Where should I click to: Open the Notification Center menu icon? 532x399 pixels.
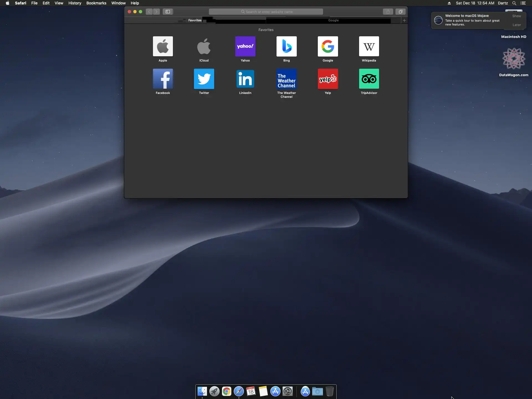pyautogui.click(x=523, y=3)
